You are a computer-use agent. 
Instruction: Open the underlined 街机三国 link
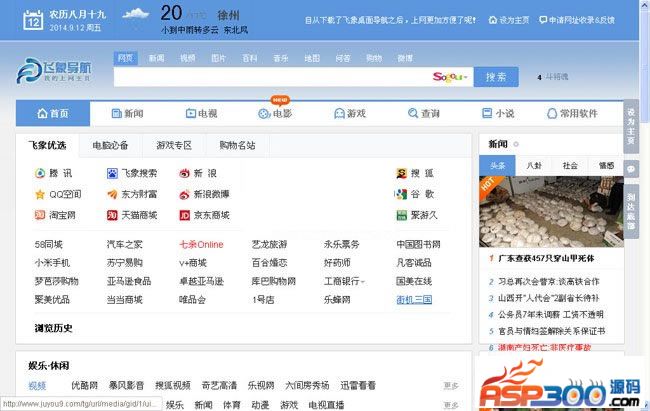[x=414, y=300]
